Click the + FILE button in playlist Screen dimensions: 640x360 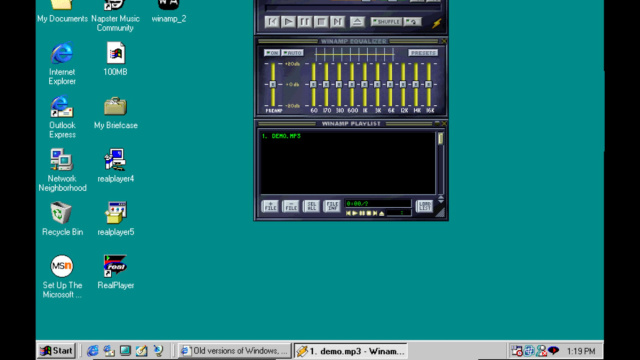270,206
